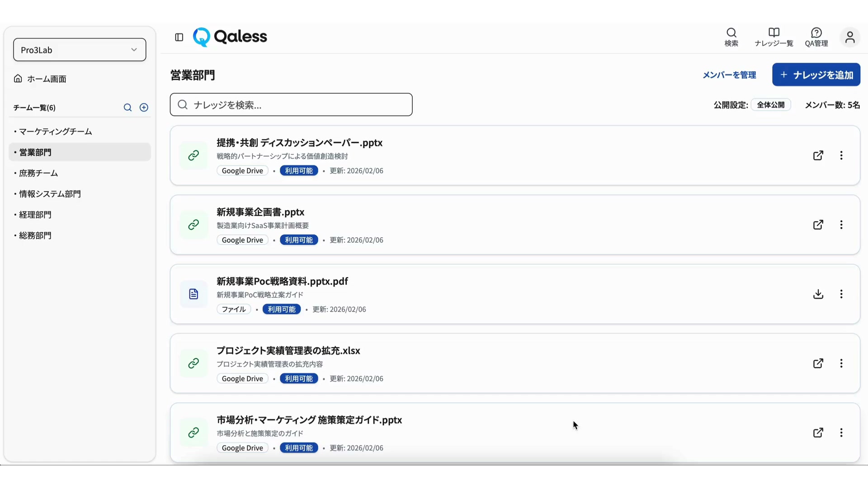
Task: Open ナレッジ一覧 book icon
Action: click(x=774, y=37)
